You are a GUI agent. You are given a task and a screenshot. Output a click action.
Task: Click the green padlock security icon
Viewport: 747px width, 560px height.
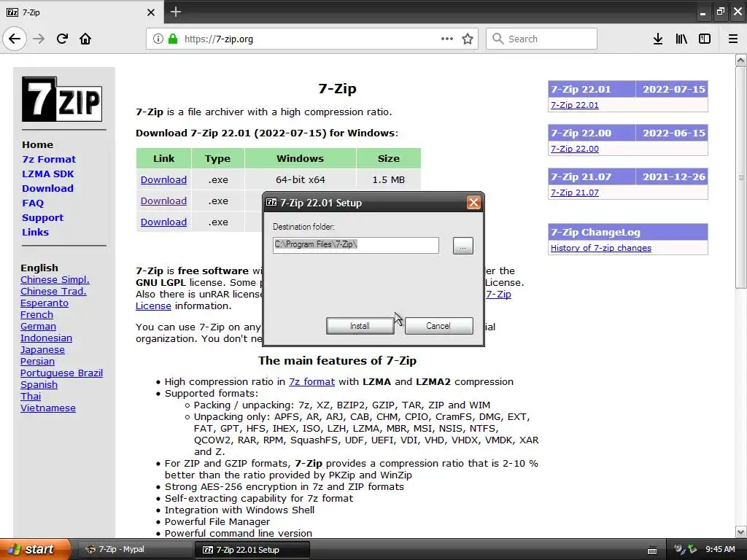click(x=173, y=39)
